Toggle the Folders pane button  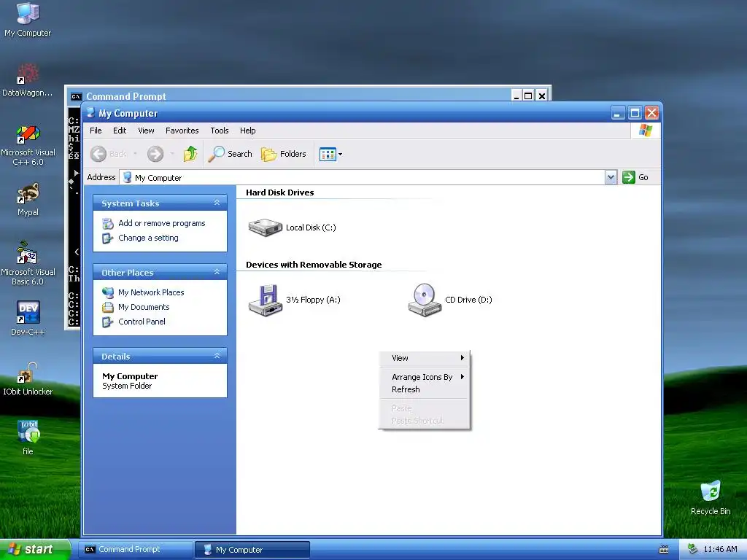point(284,154)
